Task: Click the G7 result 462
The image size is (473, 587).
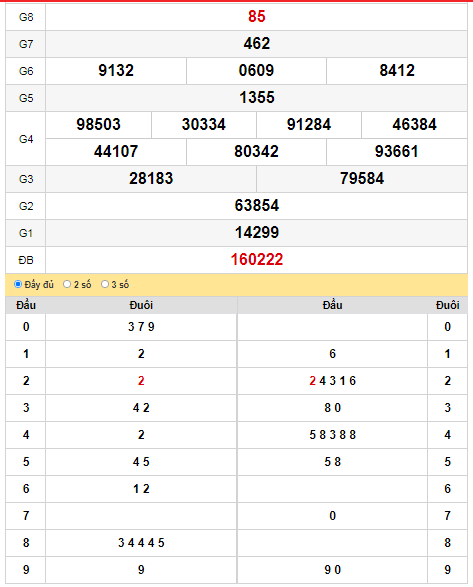Action: 257,43
